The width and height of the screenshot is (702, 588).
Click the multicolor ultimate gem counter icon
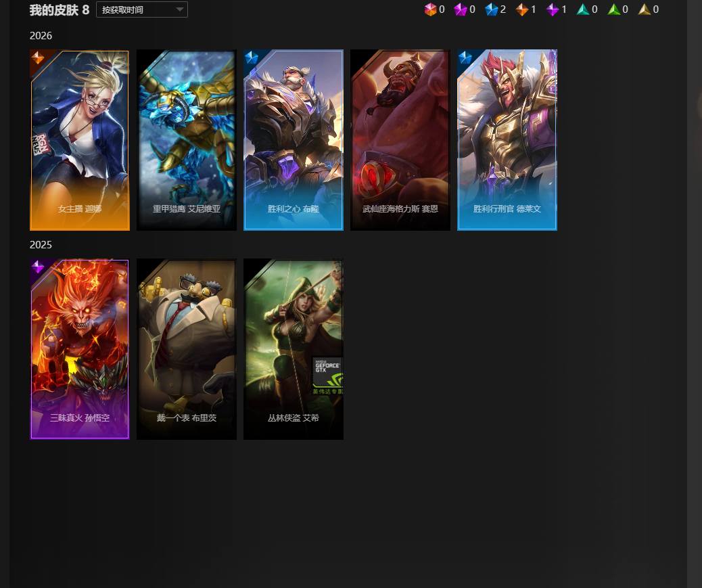pyautogui.click(x=430, y=9)
